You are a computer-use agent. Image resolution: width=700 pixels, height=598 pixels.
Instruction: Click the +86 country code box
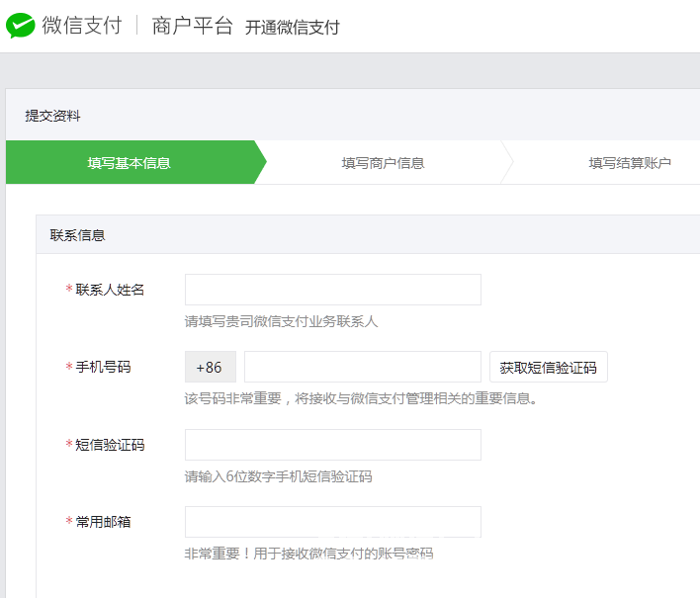click(x=210, y=367)
